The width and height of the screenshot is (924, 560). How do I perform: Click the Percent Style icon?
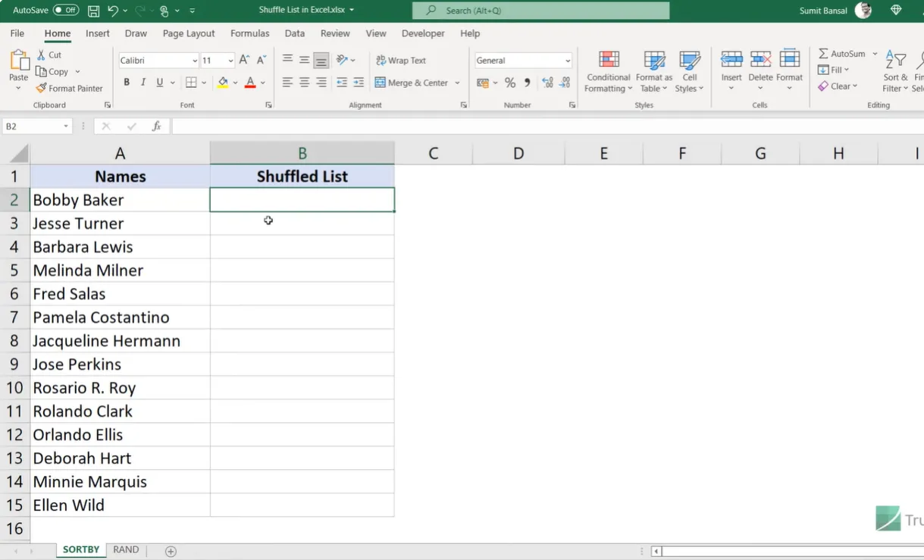click(x=510, y=83)
